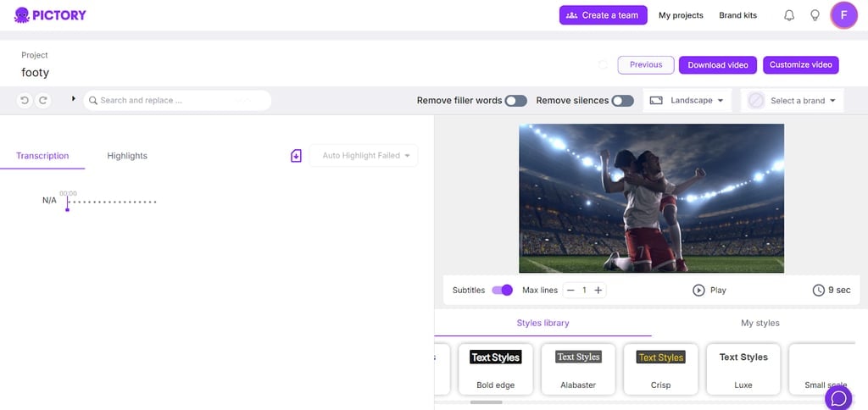868x410 pixels.
Task: Select the Alabaster text style
Action: [578, 369]
